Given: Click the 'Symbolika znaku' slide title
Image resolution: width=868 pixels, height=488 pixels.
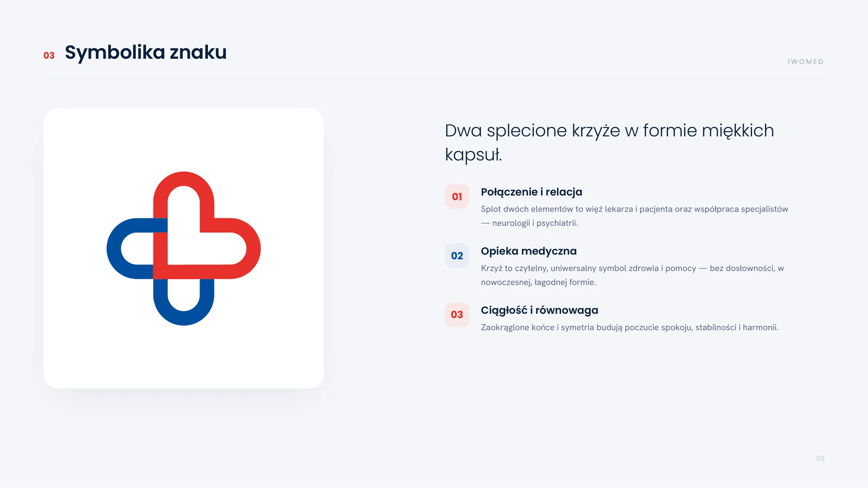Looking at the screenshot, I should tap(146, 52).
